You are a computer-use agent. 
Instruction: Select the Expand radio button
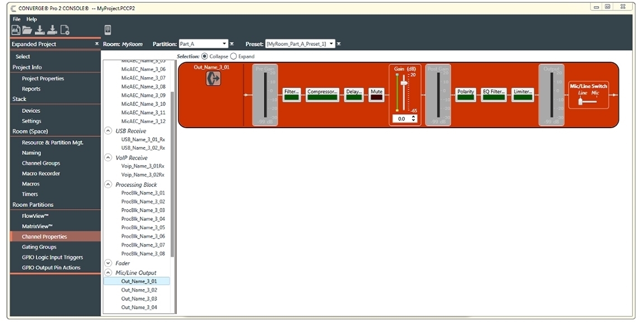click(234, 56)
